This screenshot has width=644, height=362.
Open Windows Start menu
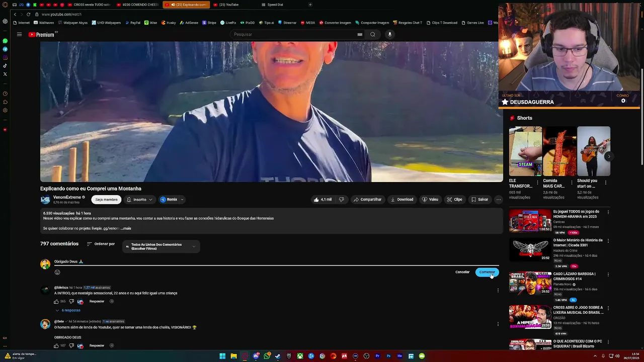(222, 356)
